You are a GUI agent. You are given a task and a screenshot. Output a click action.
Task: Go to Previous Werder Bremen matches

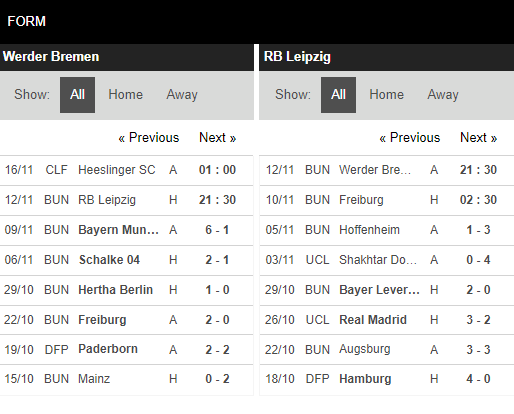[x=149, y=138]
